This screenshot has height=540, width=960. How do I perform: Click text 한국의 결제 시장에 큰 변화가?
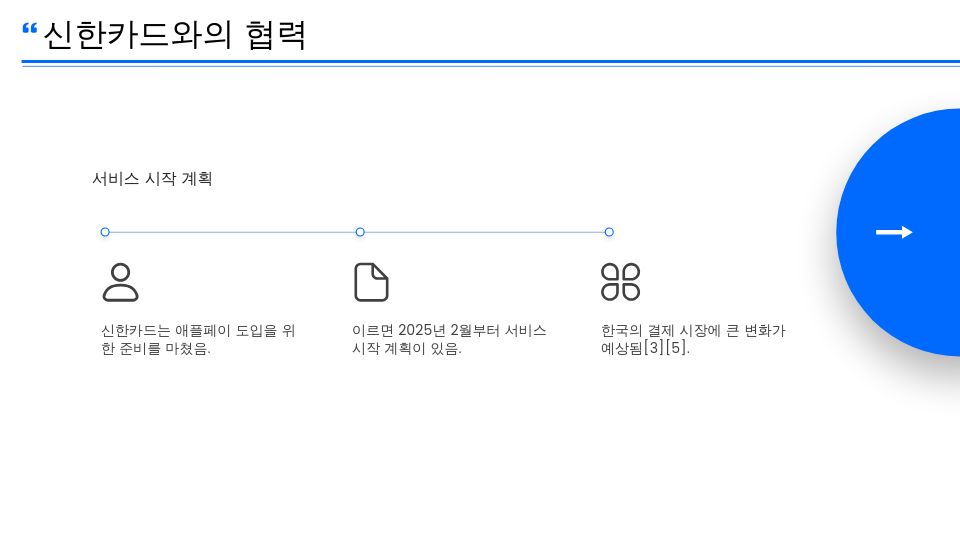tap(693, 331)
